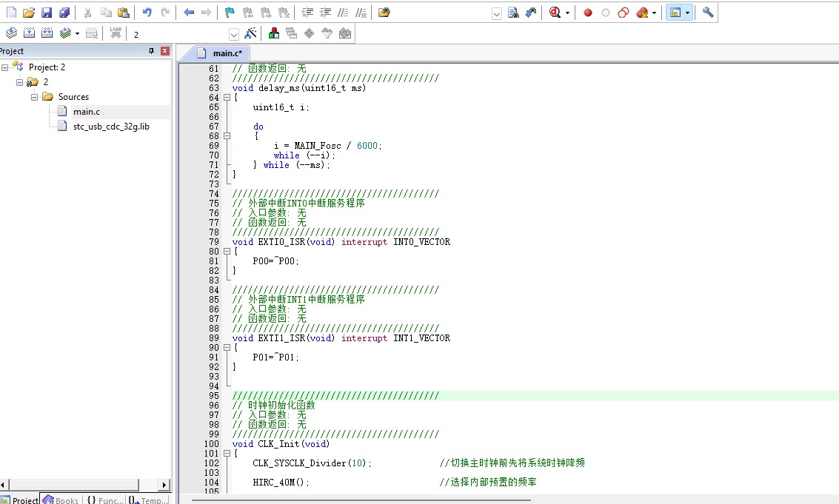Image resolution: width=839 pixels, height=504 pixels.
Task: Click the text "MAIN_Fosc" on line 69
Action: pos(317,146)
